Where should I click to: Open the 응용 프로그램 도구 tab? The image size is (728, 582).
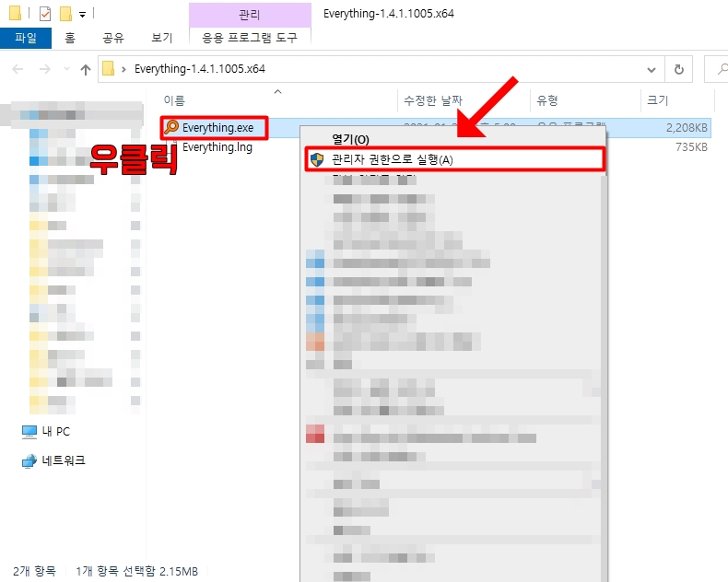[x=250, y=38]
